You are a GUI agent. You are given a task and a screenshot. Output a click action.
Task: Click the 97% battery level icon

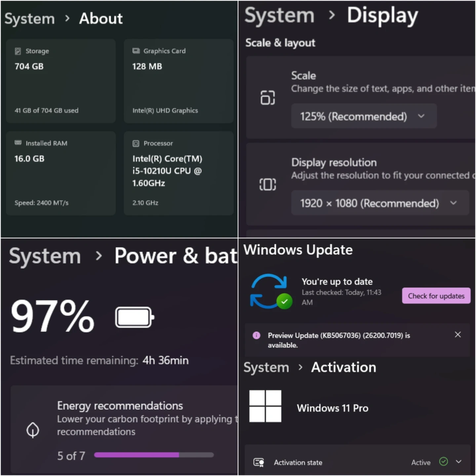135,317
